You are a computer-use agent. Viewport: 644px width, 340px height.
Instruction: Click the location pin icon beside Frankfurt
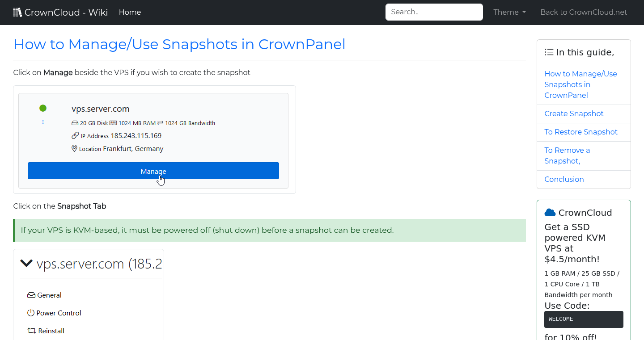(x=74, y=148)
